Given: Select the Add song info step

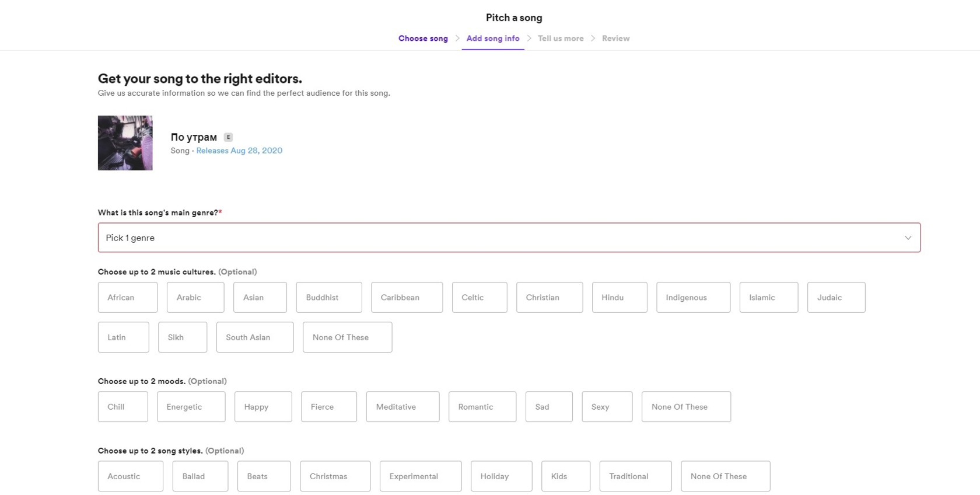Looking at the screenshot, I should click(492, 39).
